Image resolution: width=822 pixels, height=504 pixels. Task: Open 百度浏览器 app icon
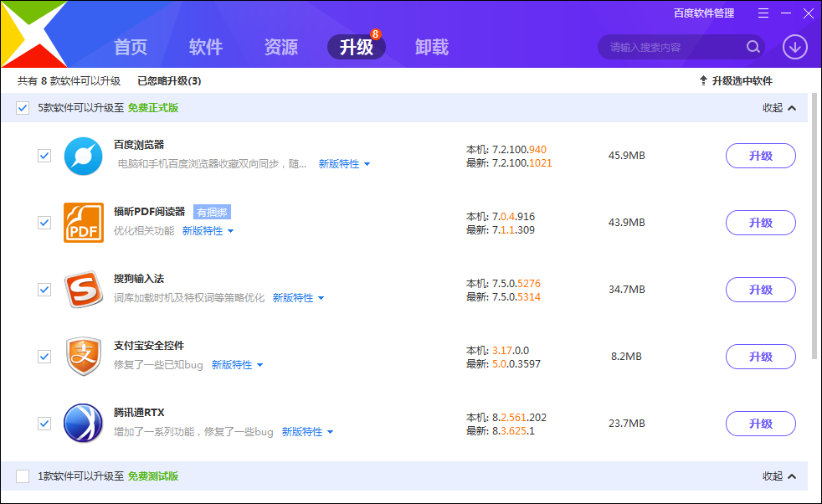pos(83,156)
